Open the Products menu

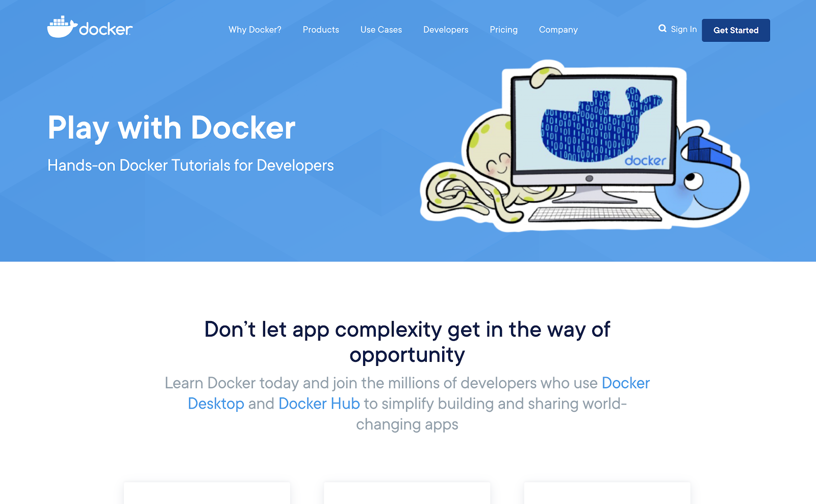321,30
